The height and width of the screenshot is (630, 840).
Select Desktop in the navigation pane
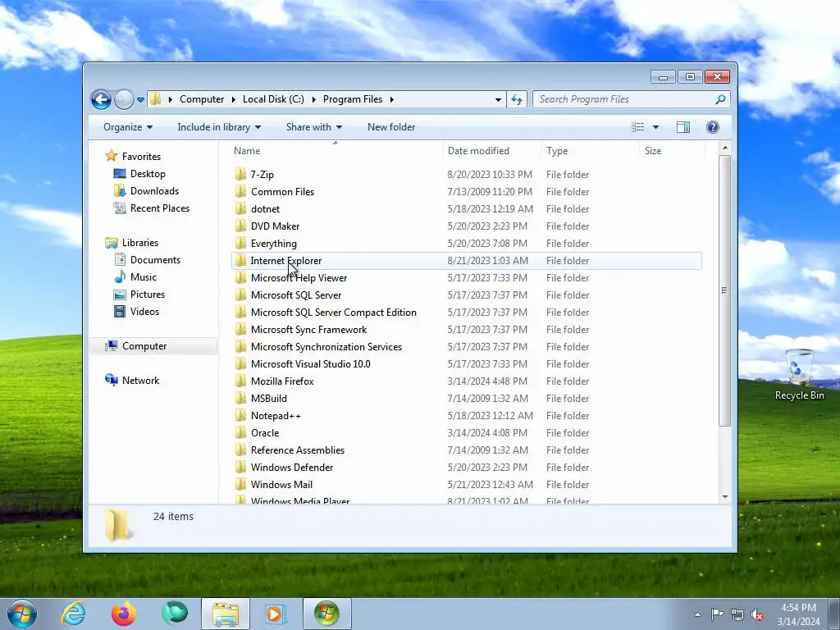tap(148, 174)
